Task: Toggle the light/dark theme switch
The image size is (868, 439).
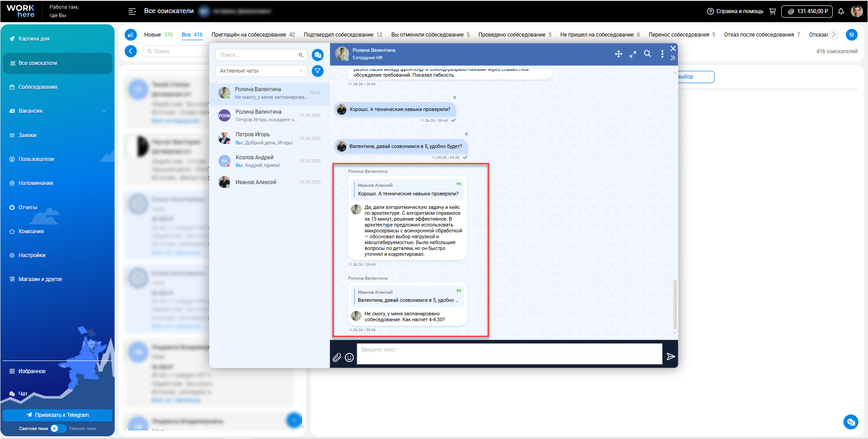Action: pyautogui.click(x=58, y=428)
